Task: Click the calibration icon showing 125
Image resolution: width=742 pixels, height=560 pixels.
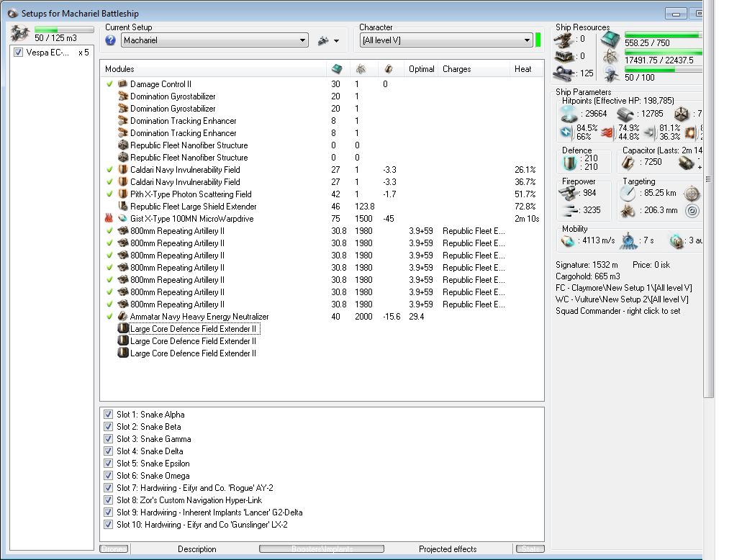Action: (564, 73)
